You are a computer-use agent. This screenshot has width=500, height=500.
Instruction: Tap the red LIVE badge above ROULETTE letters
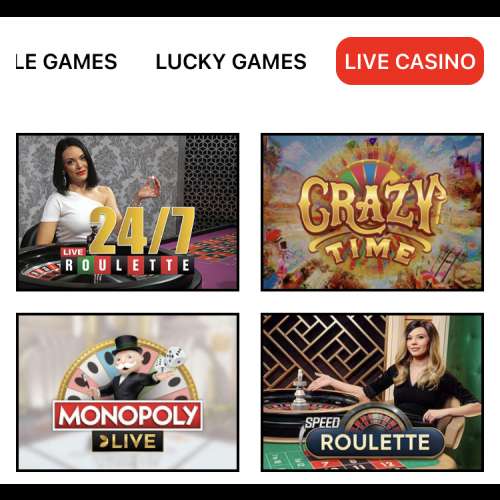[x=73, y=252]
